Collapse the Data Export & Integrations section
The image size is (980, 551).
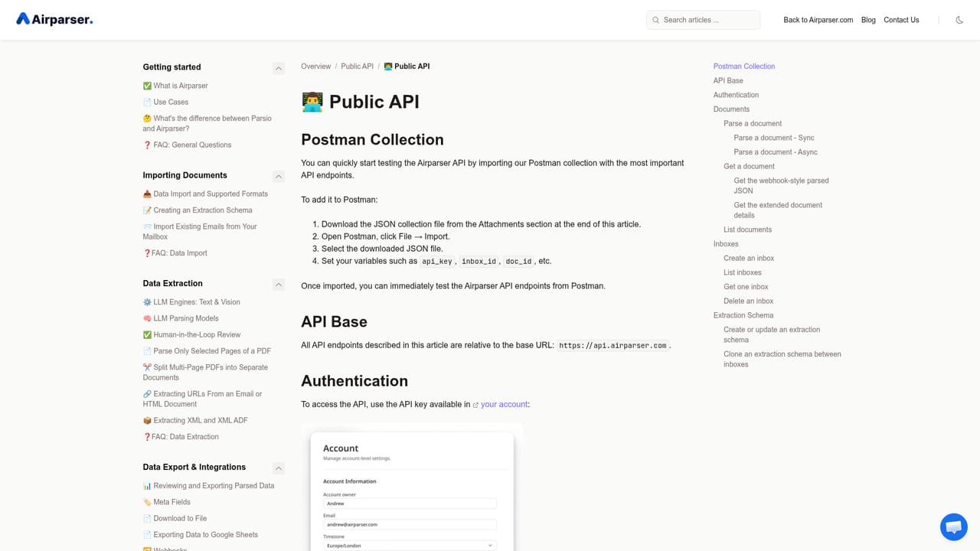tap(279, 468)
